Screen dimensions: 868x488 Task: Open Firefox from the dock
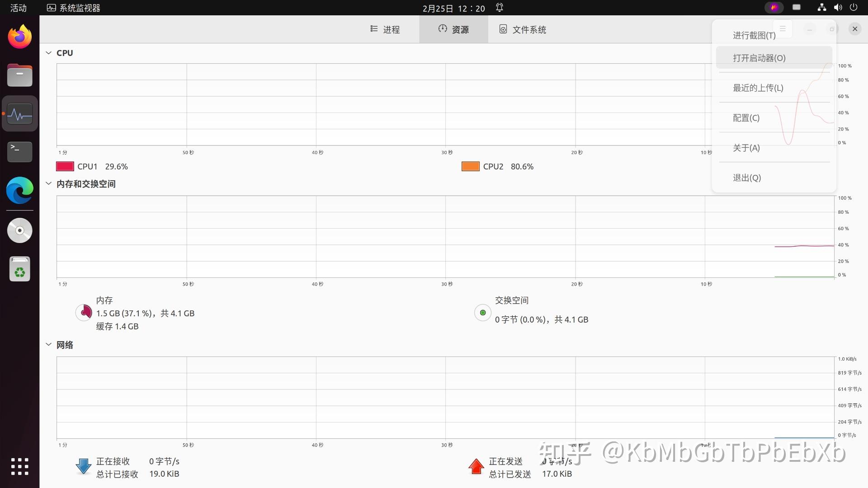point(20,37)
